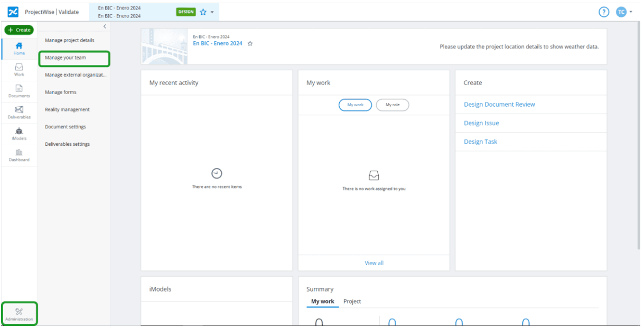Image resolution: width=644 pixels, height=328 pixels.
Task: Select the iModels sidebar icon
Action: coord(19,133)
